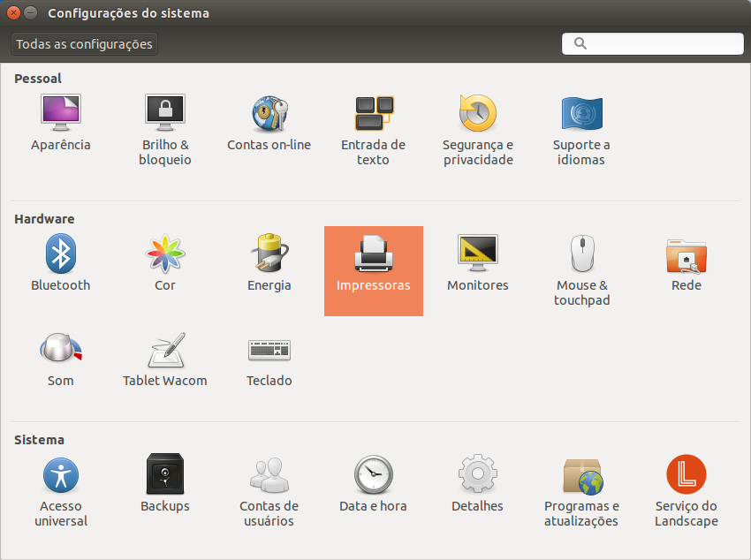Open Serviço do Landscape icon
The height and width of the screenshot is (560, 751).
(686, 473)
